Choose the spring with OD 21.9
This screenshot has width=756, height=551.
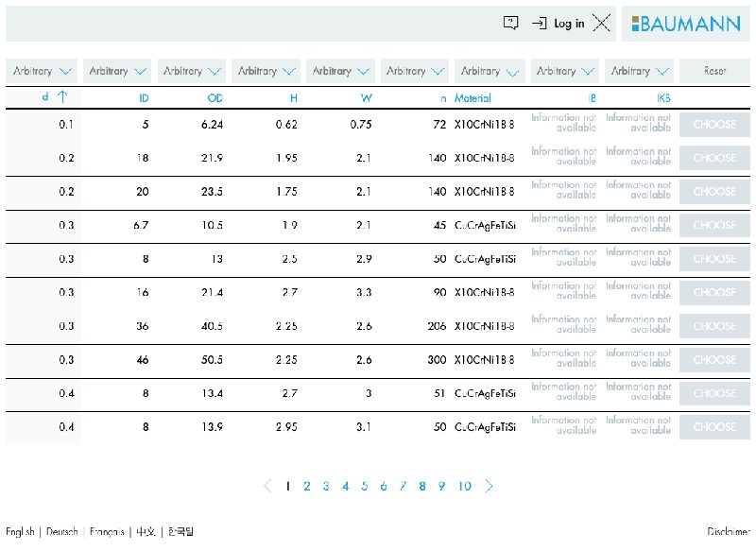pyautogui.click(x=714, y=158)
